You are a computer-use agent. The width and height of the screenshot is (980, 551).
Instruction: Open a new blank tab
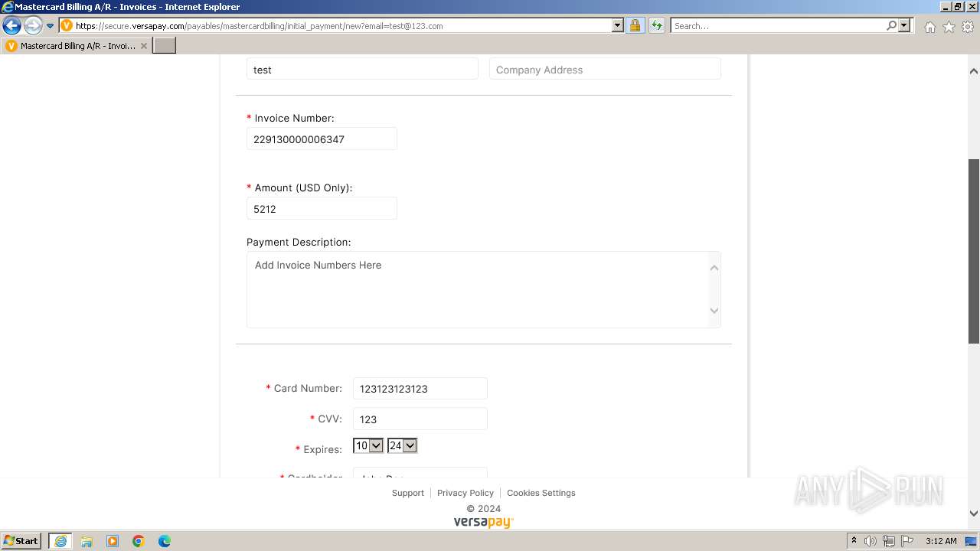165,46
